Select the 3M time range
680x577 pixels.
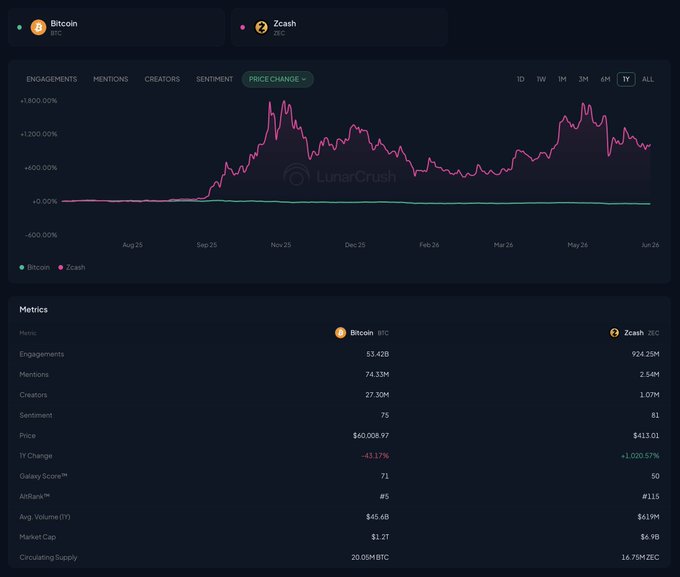pyautogui.click(x=583, y=79)
